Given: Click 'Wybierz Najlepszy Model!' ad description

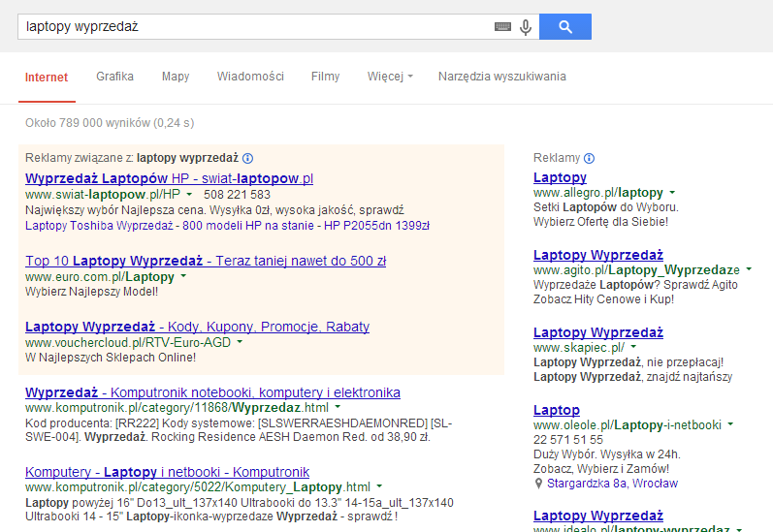Looking at the screenshot, I should 92,292.
